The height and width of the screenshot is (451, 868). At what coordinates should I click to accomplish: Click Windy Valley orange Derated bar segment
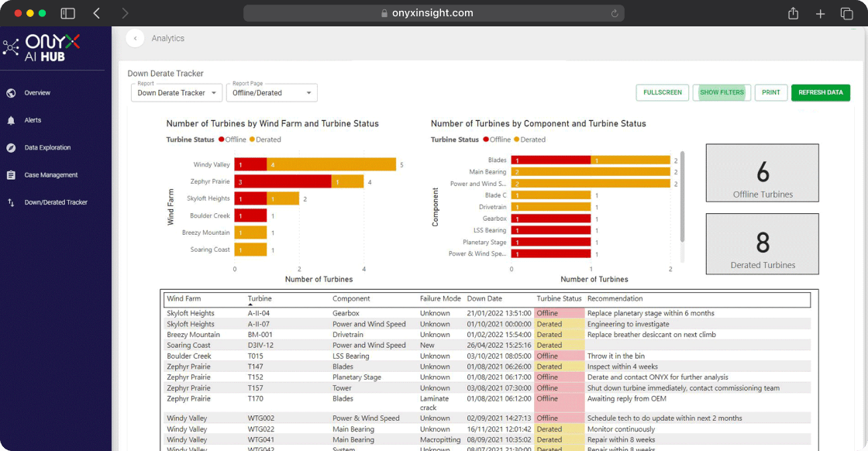pyautogui.click(x=332, y=164)
